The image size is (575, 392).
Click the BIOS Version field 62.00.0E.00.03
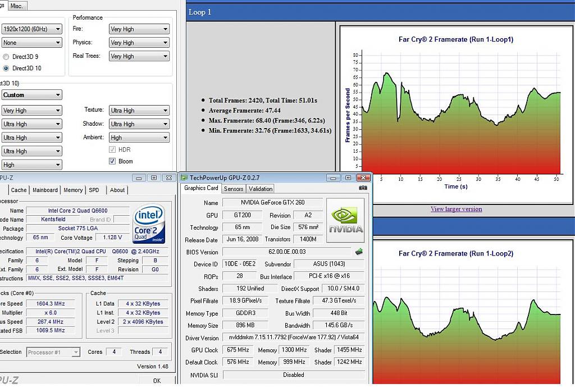(287, 252)
